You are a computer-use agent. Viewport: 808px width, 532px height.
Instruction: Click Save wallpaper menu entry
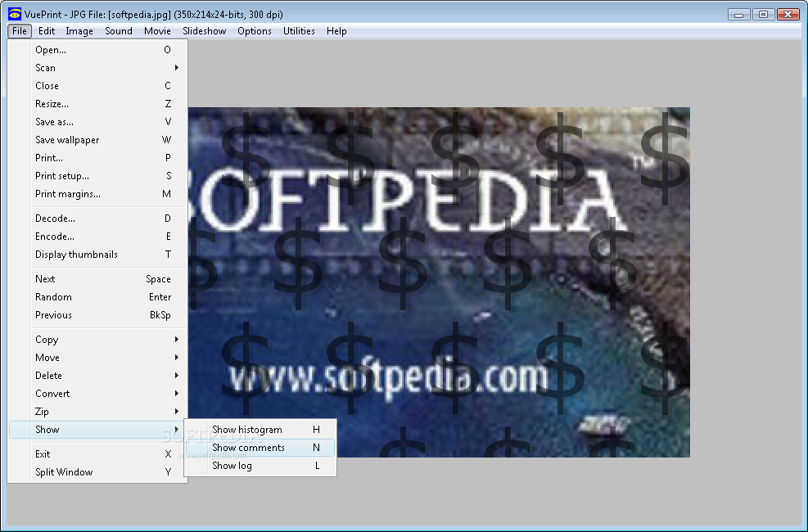point(98,140)
